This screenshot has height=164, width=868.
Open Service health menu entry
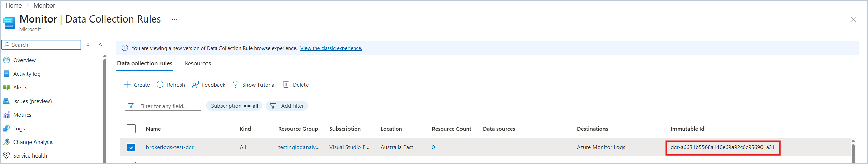pyautogui.click(x=30, y=155)
